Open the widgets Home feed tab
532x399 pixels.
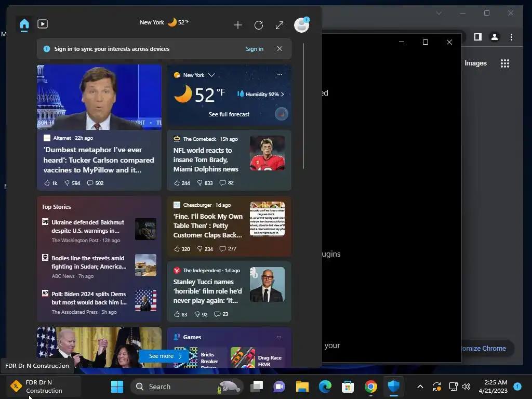point(24,24)
